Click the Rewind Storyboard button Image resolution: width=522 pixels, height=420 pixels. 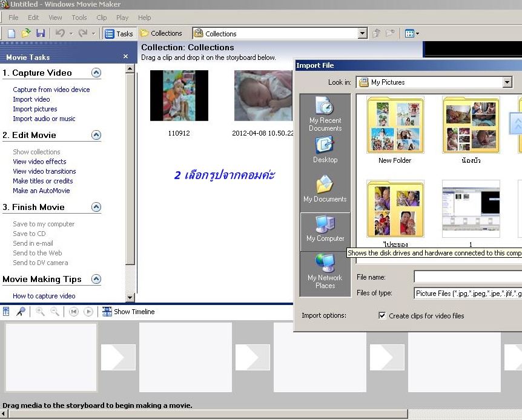[x=73, y=312]
